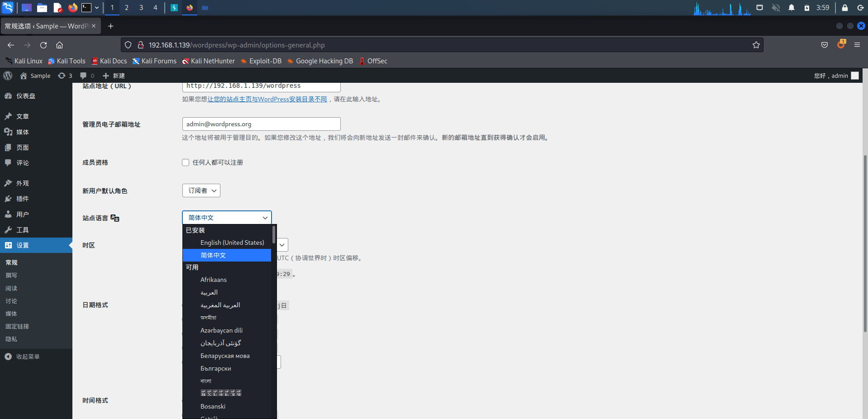The height and width of the screenshot is (419, 868).
Task: Open the Sample site home link
Action: pos(35,76)
